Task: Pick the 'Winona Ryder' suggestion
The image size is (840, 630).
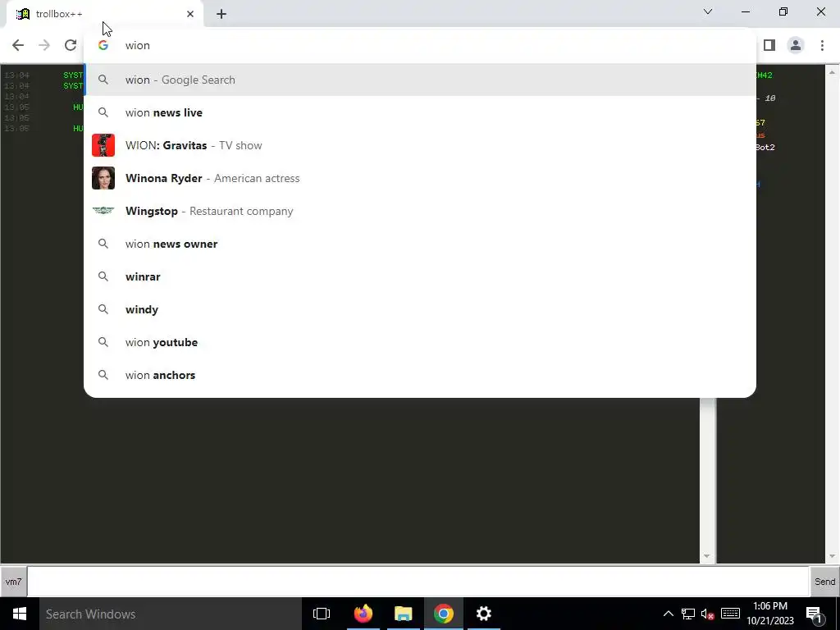Action: 420,178
